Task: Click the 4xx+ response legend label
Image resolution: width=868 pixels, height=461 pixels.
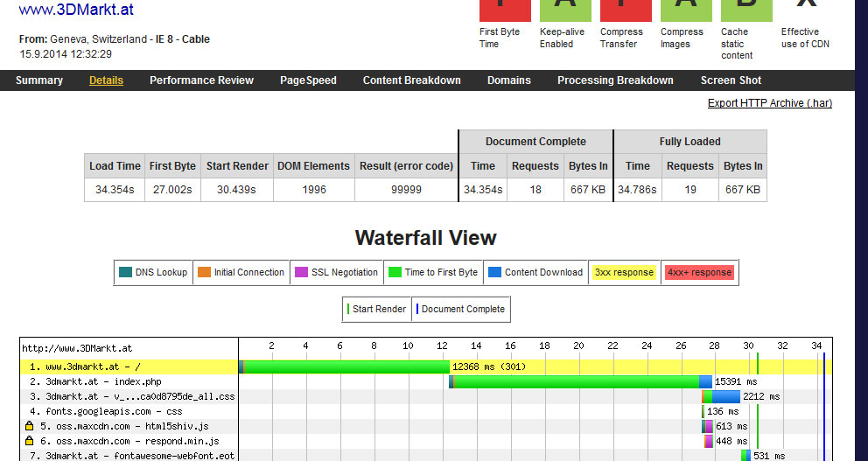Action: coord(699,272)
